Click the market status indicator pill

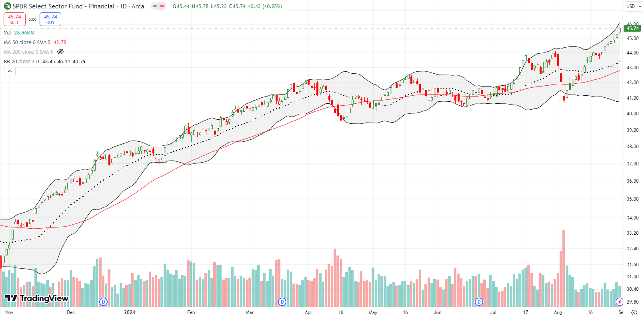(x=158, y=6)
